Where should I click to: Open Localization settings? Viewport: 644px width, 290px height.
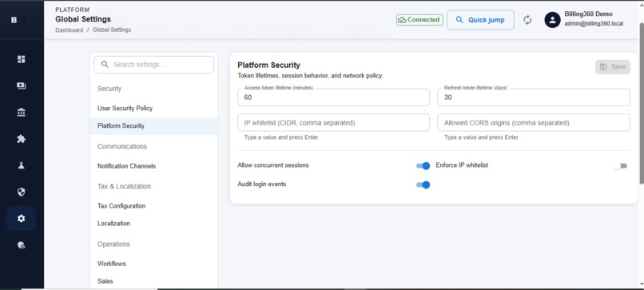(153, 224)
